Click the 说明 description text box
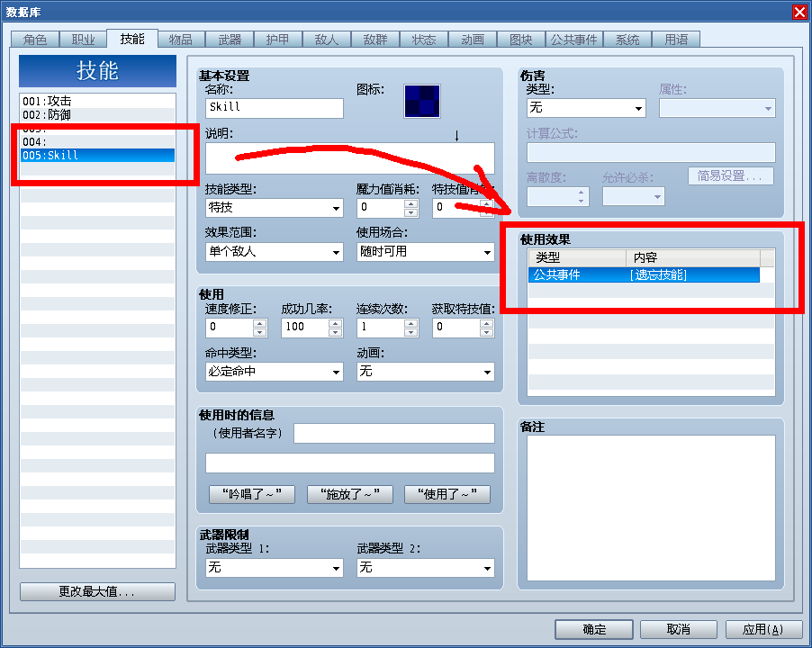 pyautogui.click(x=350, y=158)
